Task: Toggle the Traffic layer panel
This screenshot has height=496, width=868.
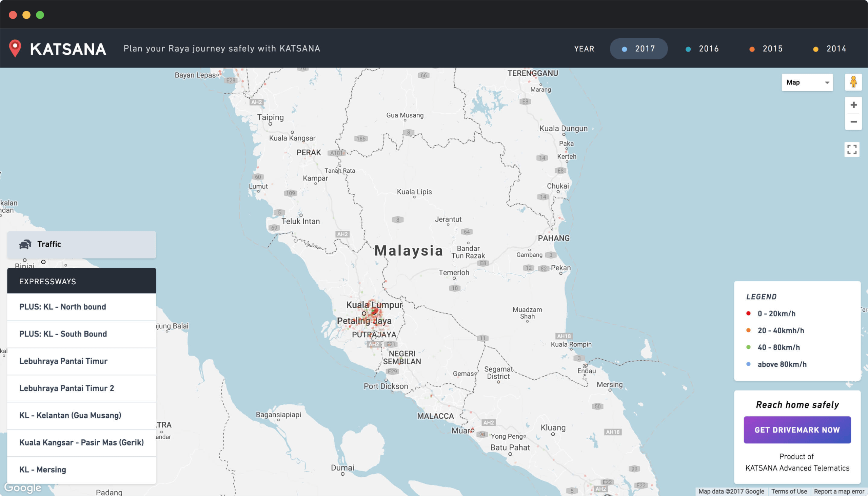Action: coord(82,245)
